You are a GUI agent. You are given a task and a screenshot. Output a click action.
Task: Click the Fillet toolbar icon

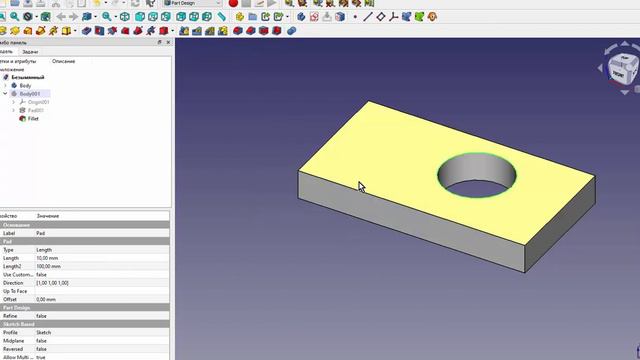pyautogui.click(x=238, y=31)
